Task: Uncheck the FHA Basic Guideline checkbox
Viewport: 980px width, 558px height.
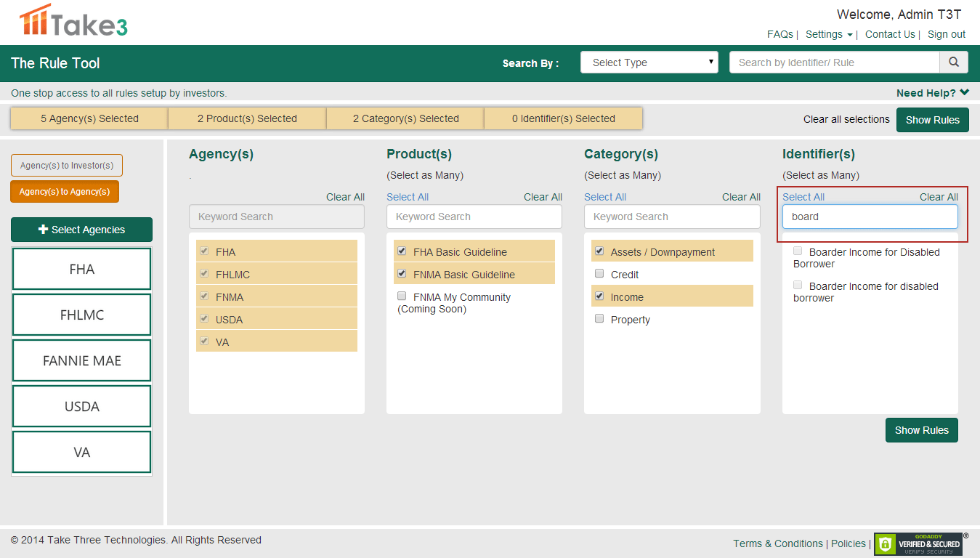Action: click(x=402, y=251)
